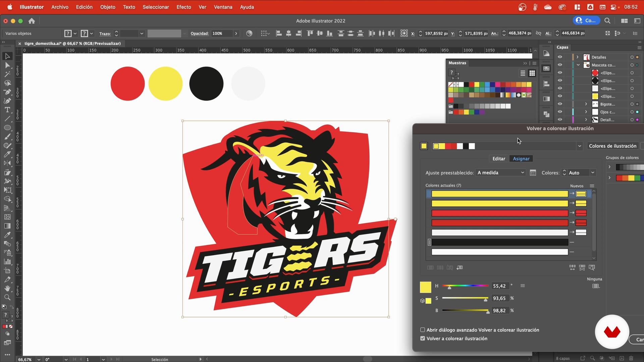
Task: Click the opacity 100% input field
Action: (221, 34)
